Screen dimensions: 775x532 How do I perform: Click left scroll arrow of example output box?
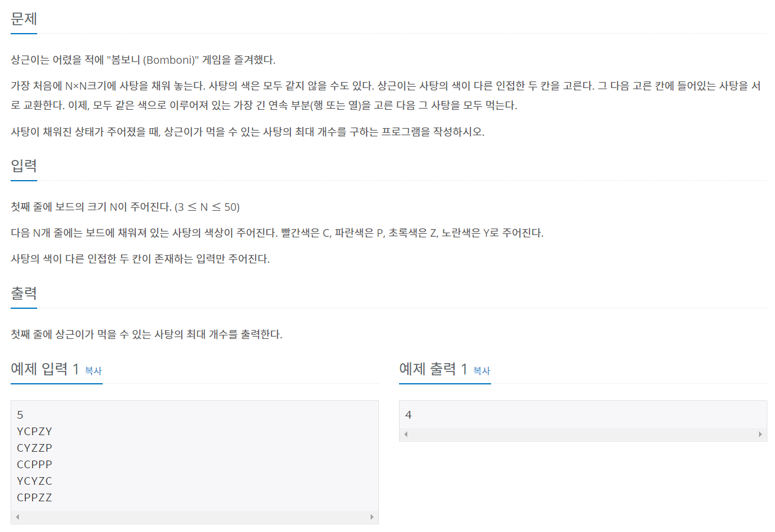(x=406, y=434)
